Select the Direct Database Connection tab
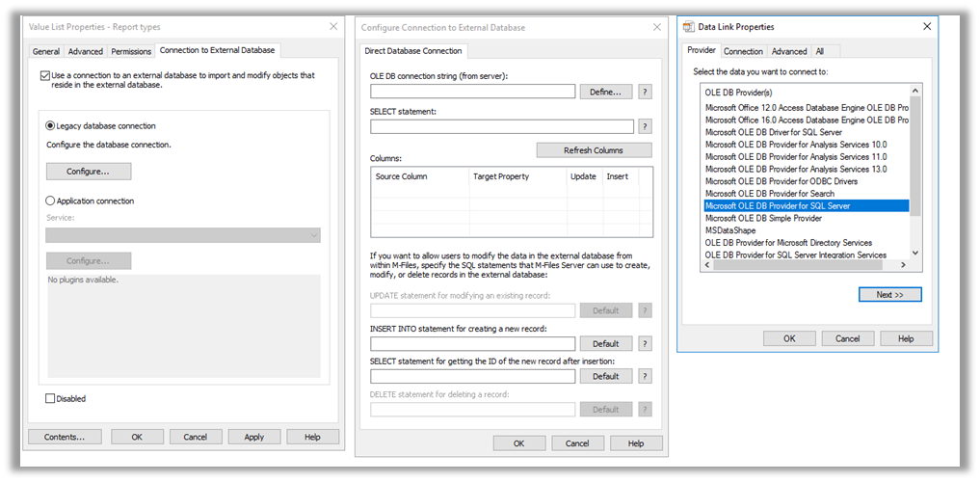The width and height of the screenshot is (980, 482). pos(413,51)
